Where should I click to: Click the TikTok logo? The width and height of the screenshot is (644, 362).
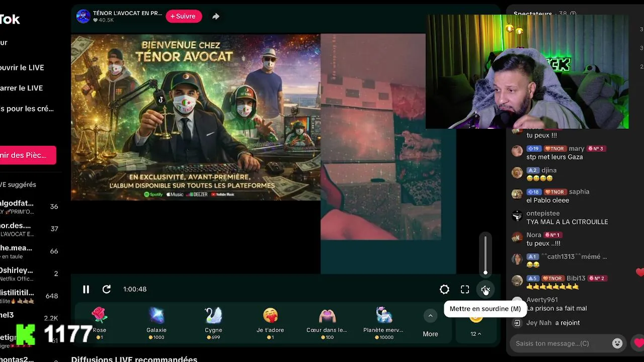(10, 19)
